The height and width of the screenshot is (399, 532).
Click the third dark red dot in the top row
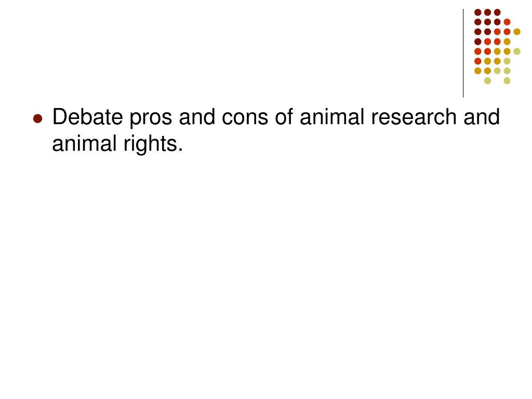click(x=497, y=12)
